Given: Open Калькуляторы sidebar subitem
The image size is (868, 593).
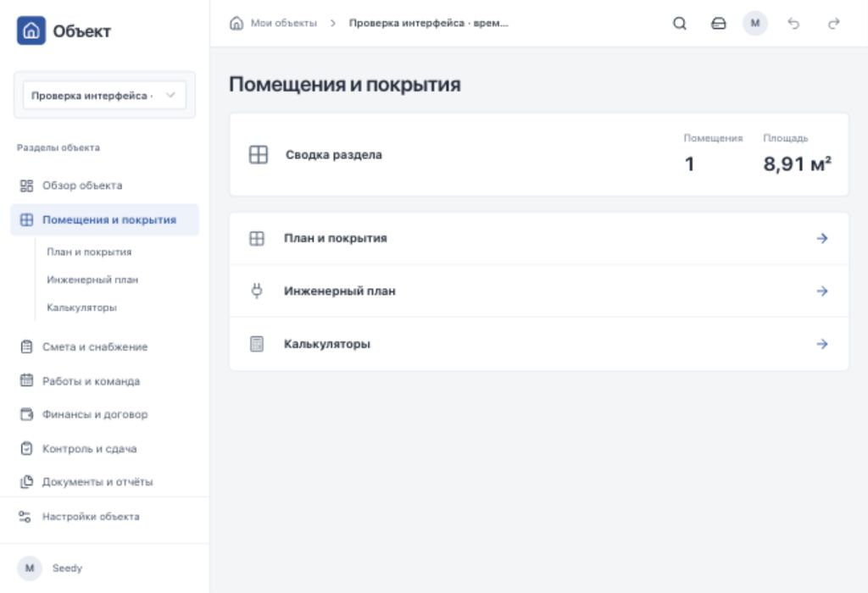Looking at the screenshot, I should pos(81,307).
